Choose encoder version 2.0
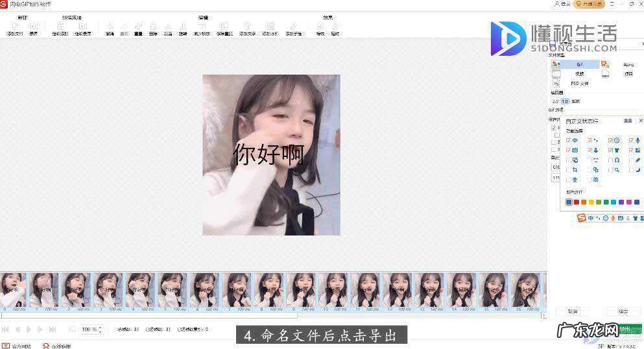This screenshot has width=644, height=349. pos(555,101)
